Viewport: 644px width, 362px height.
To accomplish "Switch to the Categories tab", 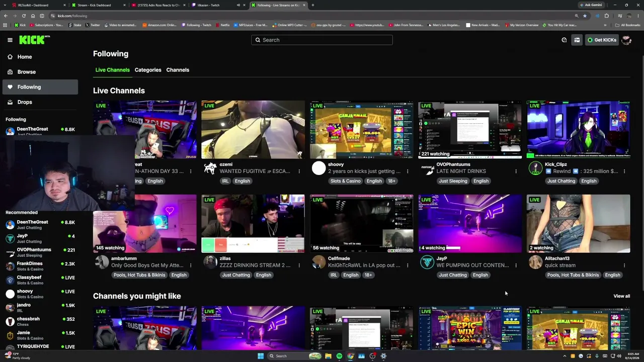I will [148, 70].
